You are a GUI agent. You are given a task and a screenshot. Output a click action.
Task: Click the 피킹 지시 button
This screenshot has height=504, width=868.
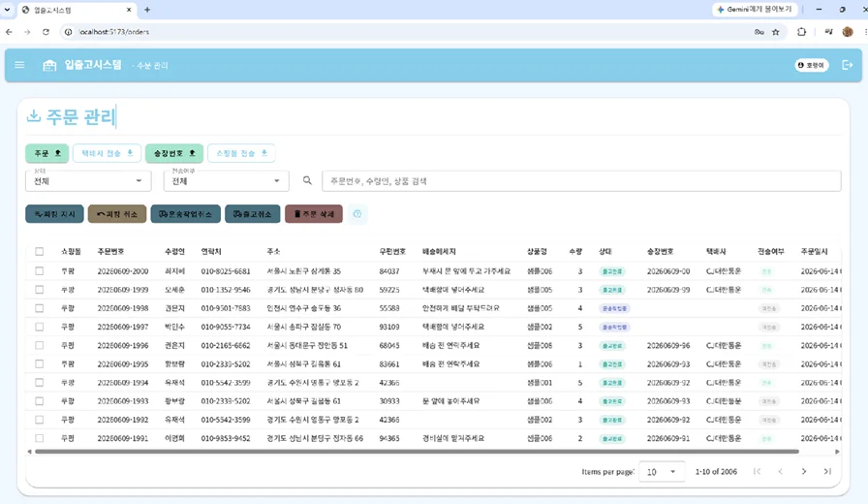coord(54,214)
